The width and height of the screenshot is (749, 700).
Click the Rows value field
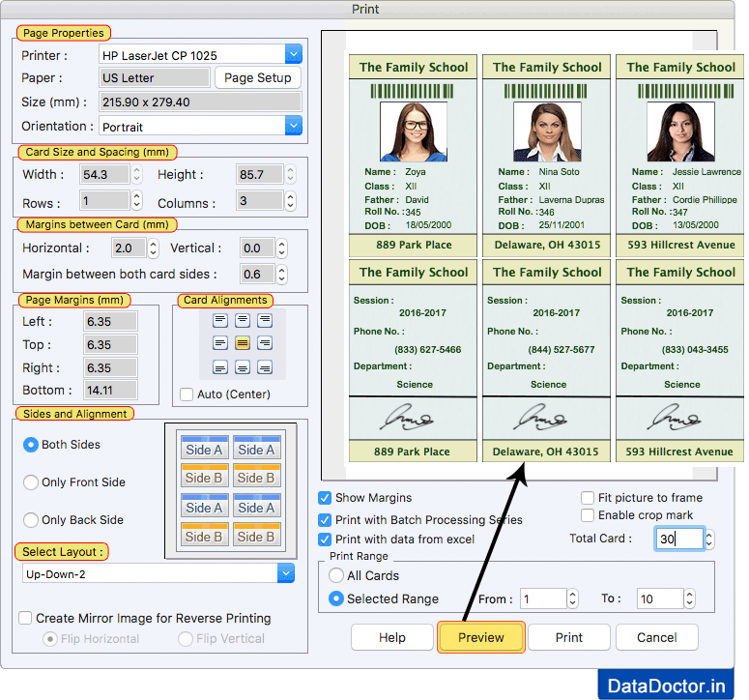coord(104,201)
